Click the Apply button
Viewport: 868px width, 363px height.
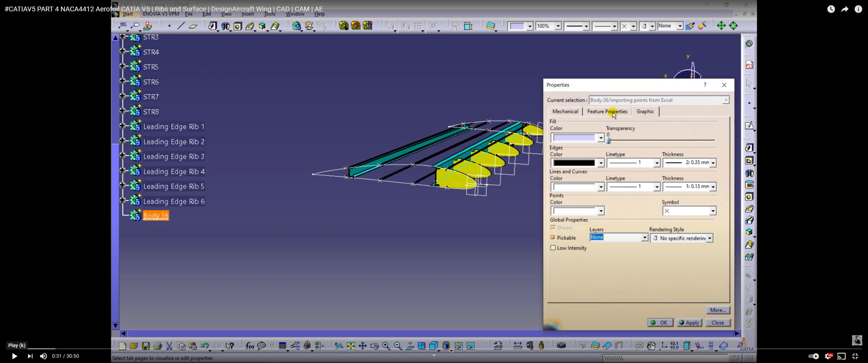tap(689, 323)
